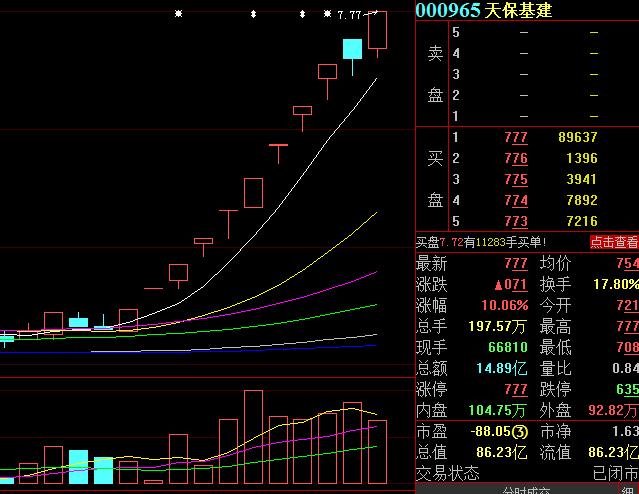This screenshot has width=639, height=494.
Task: Click the 跌停 limit-down price 635
Action: pos(626,389)
